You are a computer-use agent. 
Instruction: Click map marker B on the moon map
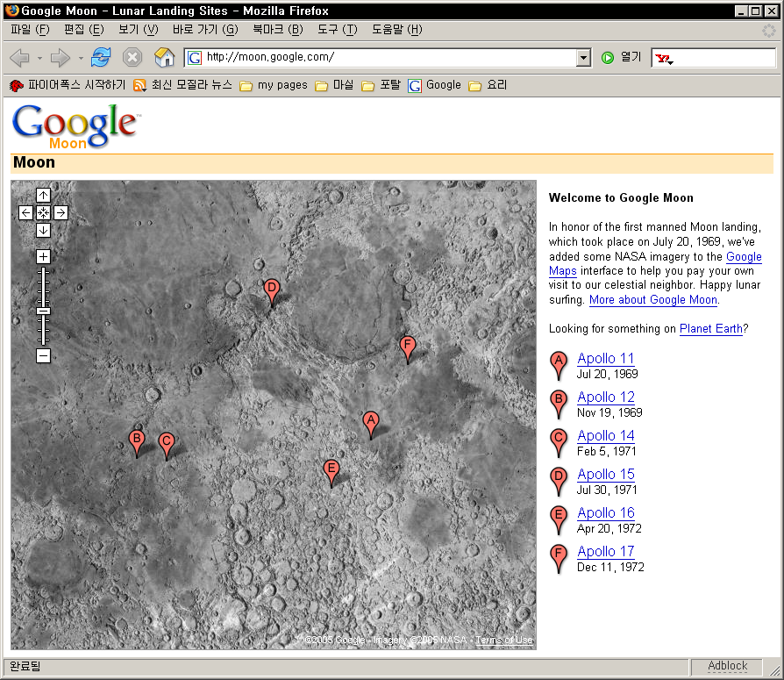click(x=137, y=440)
